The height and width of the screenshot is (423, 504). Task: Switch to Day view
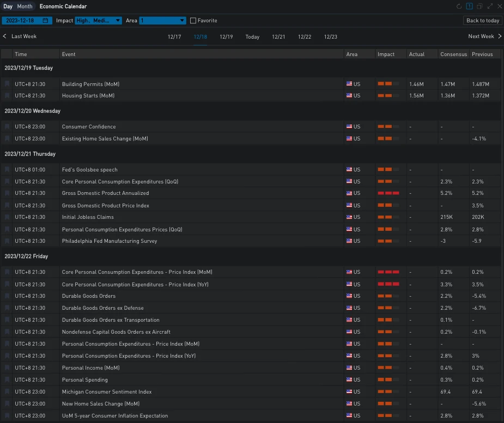tap(8, 7)
